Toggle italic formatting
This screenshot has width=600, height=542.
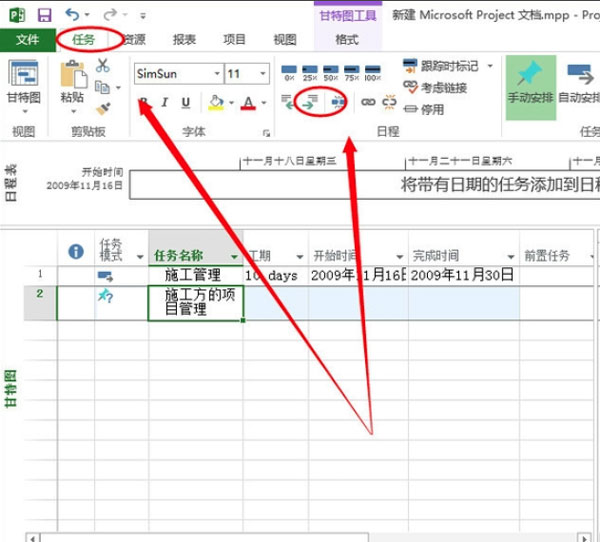[165, 102]
